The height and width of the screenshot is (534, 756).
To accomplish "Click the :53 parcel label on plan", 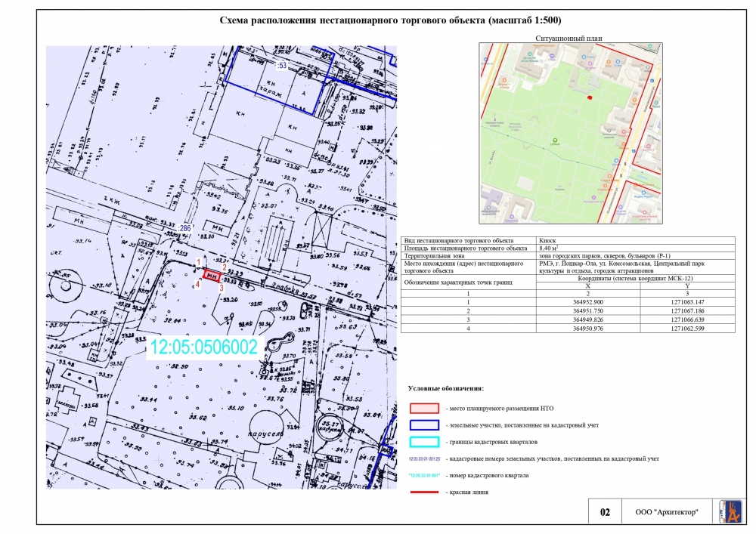I will 281,66.
